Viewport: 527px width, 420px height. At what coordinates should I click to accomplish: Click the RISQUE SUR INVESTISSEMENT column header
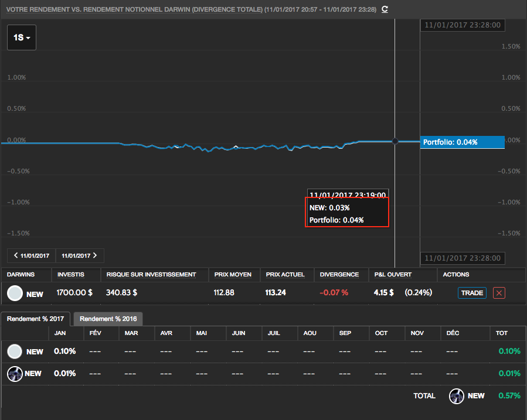tap(151, 274)
